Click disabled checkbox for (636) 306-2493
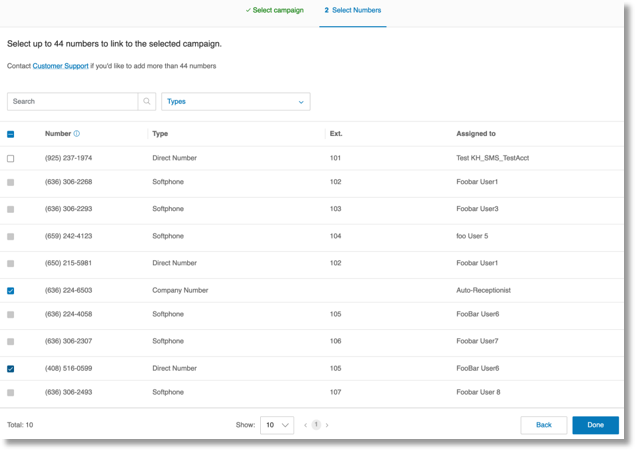Screen dimensions: 635x450 tap(11, 392)
